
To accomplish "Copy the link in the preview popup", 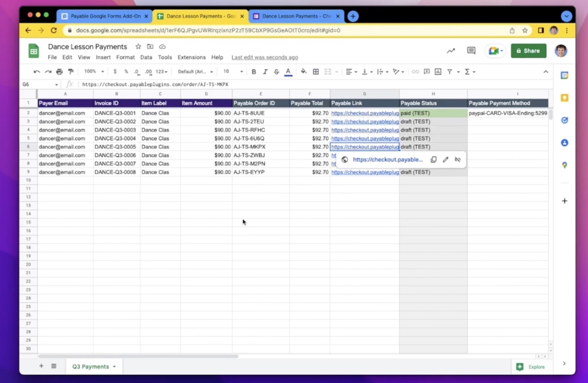I will (x=433, y=159).
